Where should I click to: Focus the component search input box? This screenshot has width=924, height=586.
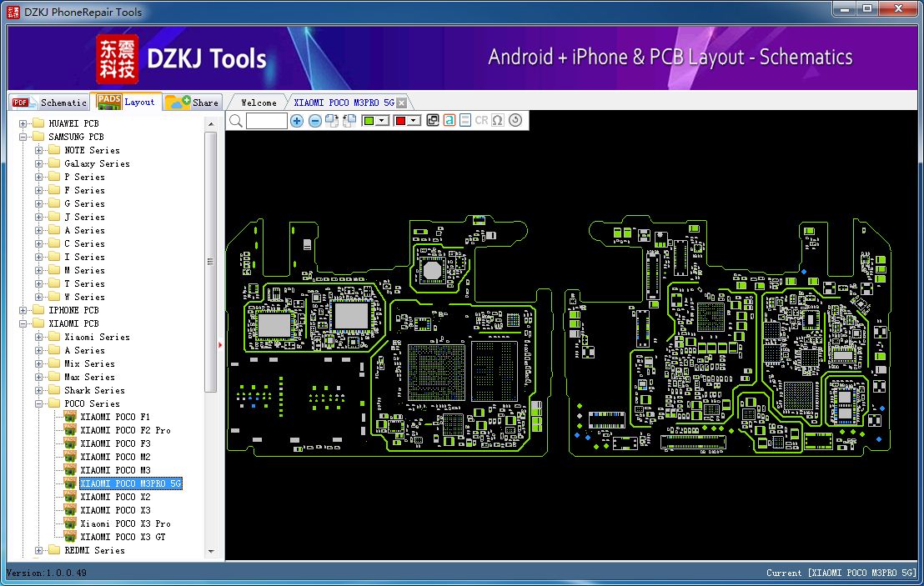point(266,121)
